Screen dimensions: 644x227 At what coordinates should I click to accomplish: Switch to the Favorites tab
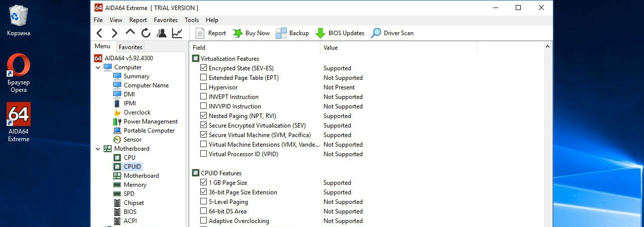pyautogui.click(x=130, y=47)
